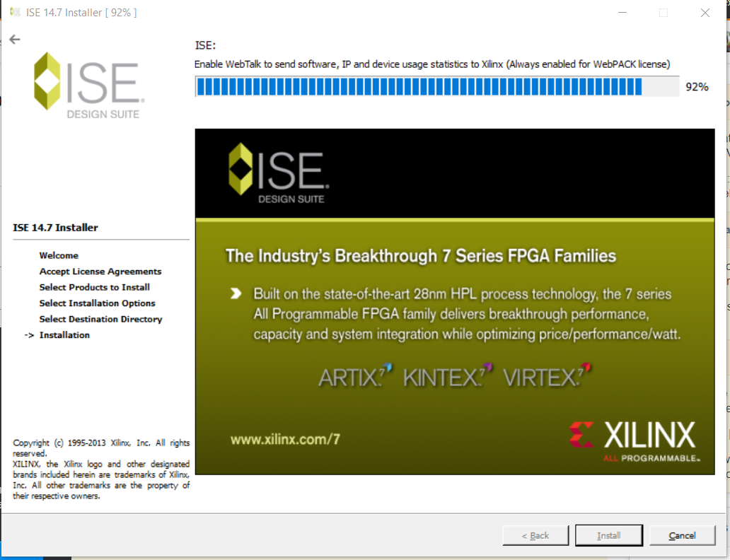
Task: Click the ISE installer title bar icon
Action: (16, 12)
